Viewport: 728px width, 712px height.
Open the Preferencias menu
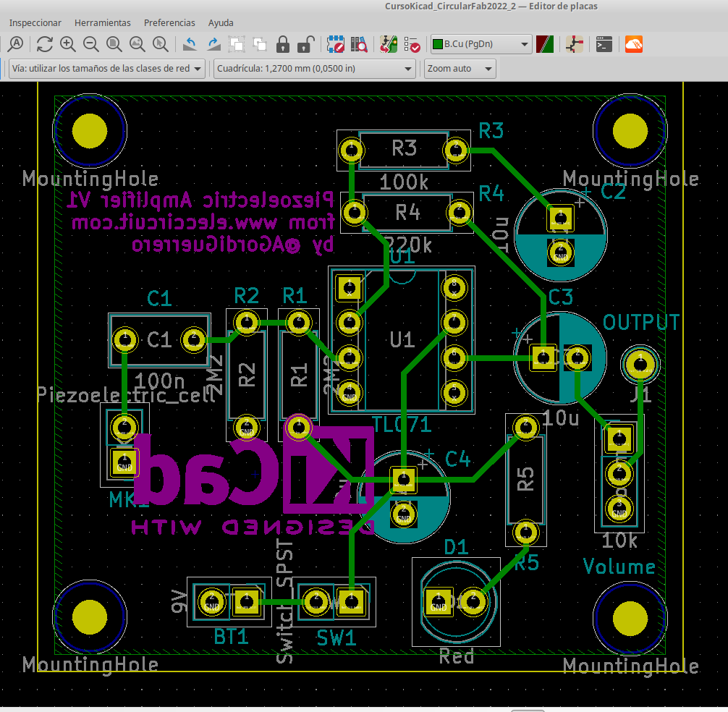click(x=169, y=23)
